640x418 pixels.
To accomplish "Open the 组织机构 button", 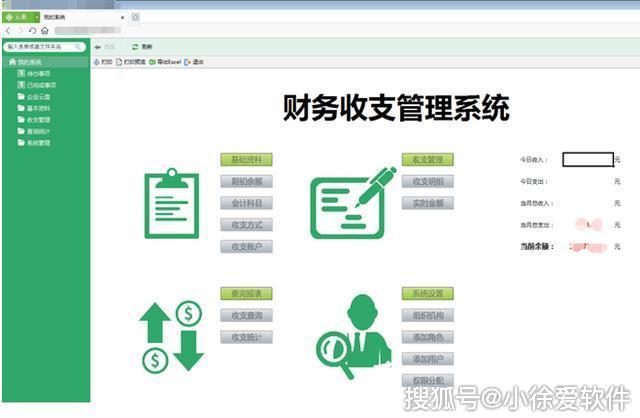I will (x=428, y=315).
